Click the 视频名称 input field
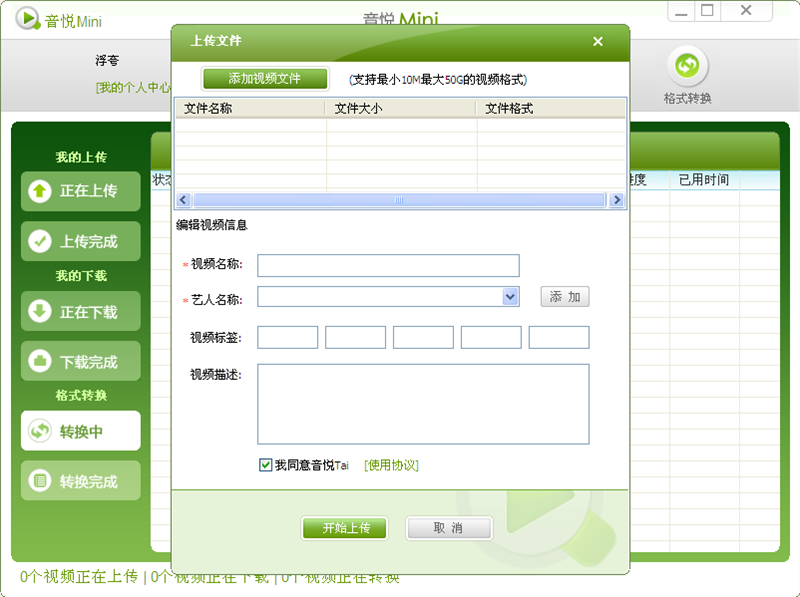800x597 pixels. click(388, 265)
